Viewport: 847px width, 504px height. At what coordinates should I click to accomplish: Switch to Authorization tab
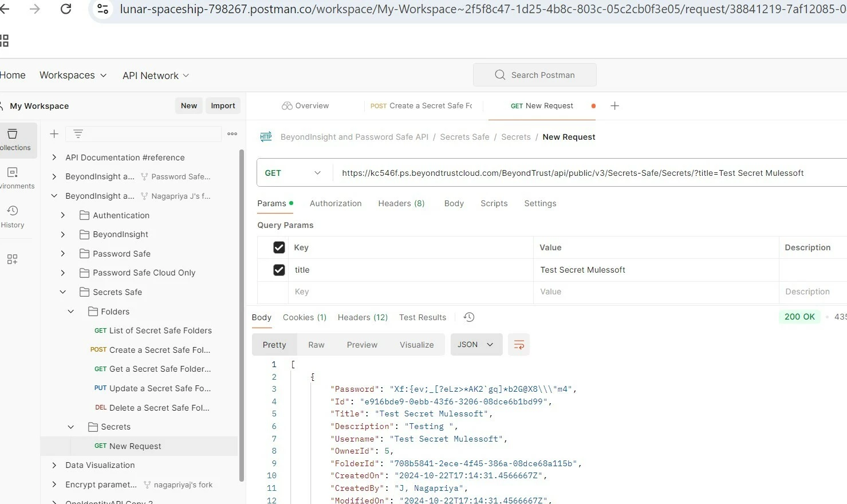pyautogui.click(x=336, y=203)
